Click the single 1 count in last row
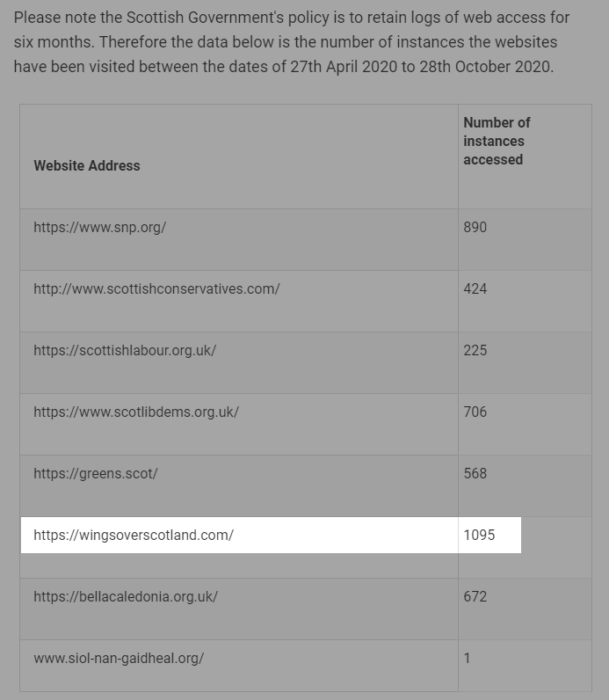The height and width of the screenshot is (700, 609). [x=467, y=659]
